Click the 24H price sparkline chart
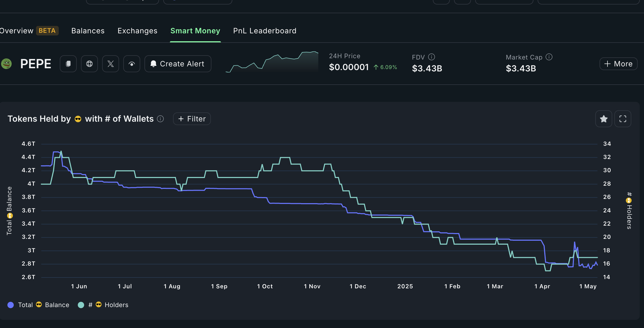The image size is (644, 328). click(x=272, y=62)
